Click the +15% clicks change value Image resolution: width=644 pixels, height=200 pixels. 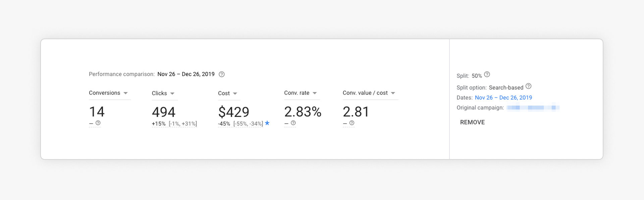pyautogui.click(x=159, y=124)
